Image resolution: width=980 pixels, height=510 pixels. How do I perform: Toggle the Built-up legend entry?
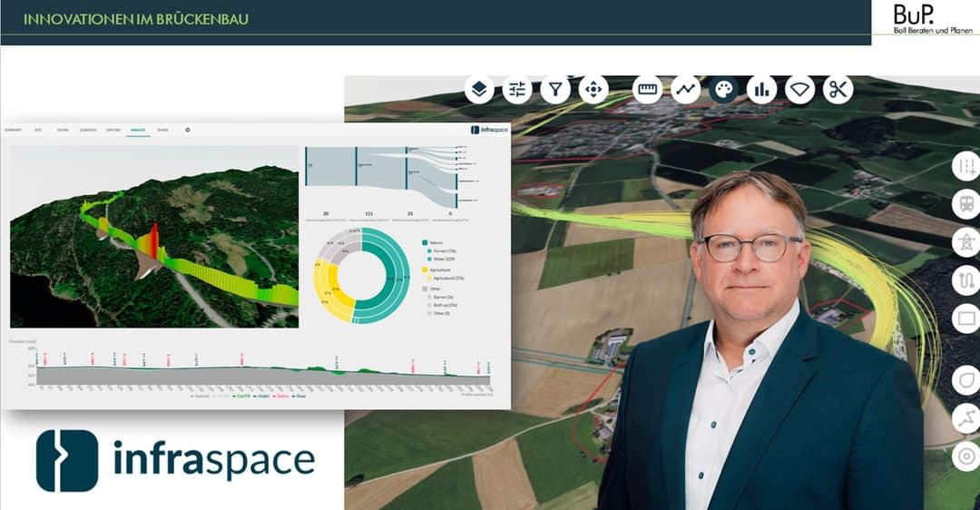click(x=442, y=305)
